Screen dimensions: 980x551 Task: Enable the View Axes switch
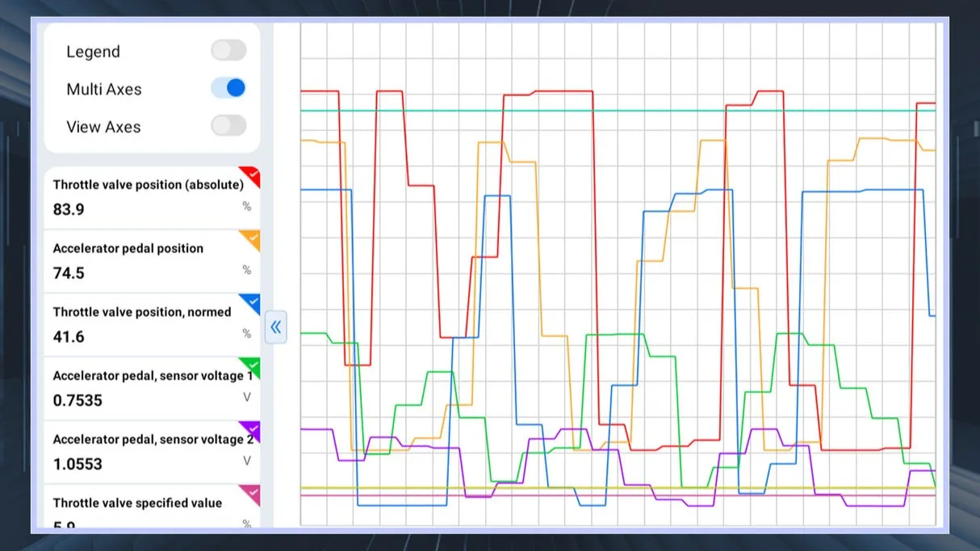pos(228,126)
